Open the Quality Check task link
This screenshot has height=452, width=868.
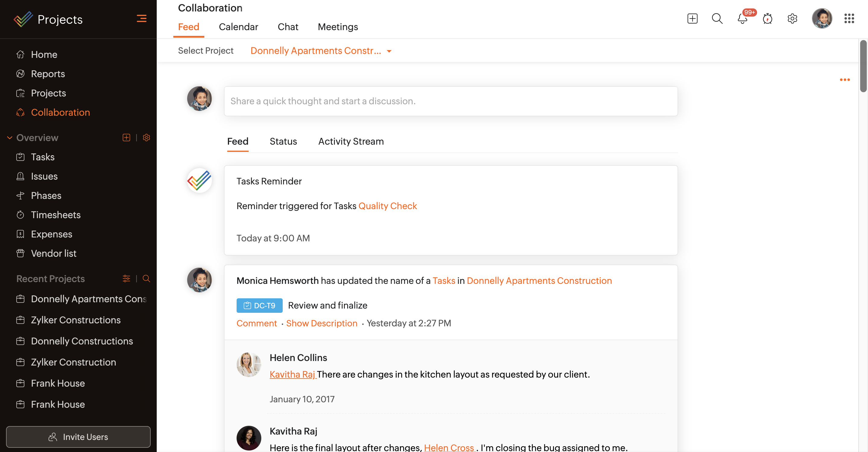click(388, 206)
